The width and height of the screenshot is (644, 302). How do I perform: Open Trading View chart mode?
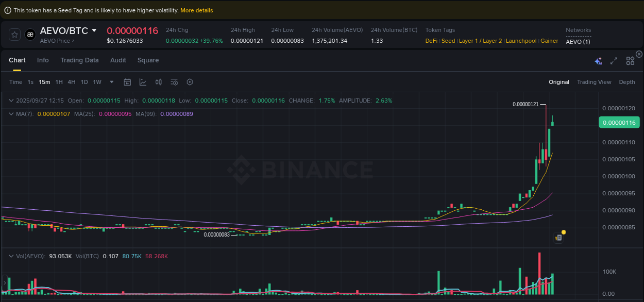coord(594,82)
